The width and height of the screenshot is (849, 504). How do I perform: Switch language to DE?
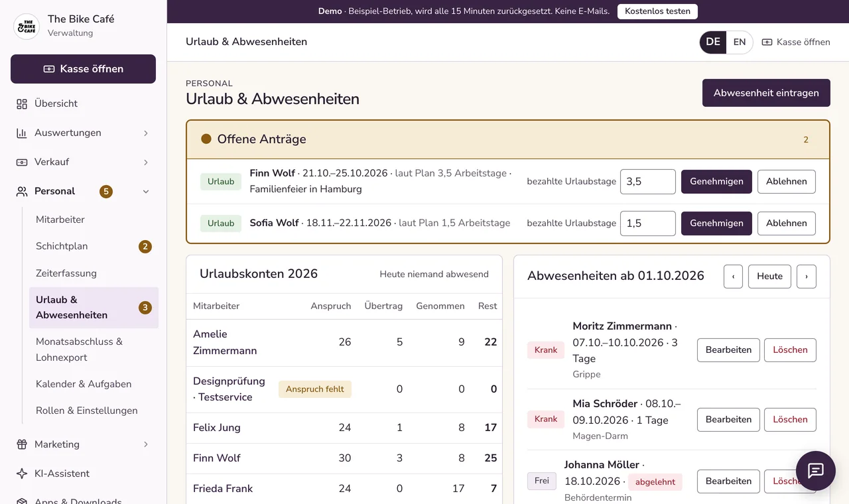pos(713,42)
